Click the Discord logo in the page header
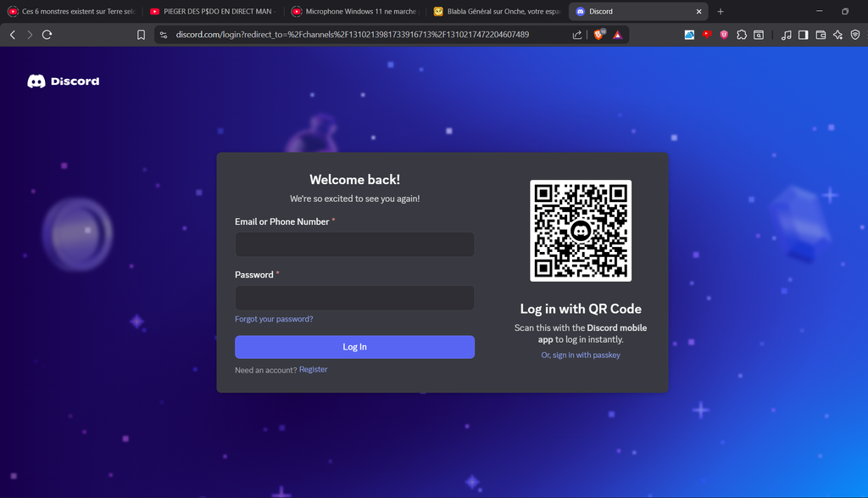The image size is (868, 498). click(64, 81)
